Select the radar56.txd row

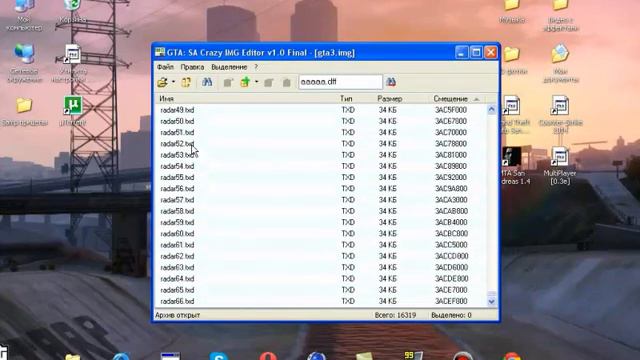click(321, 189)
